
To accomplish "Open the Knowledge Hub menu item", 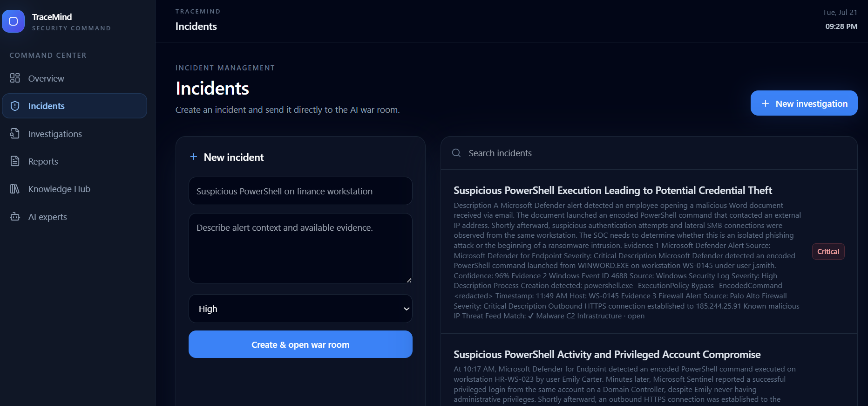I will [x=75, y=189].
